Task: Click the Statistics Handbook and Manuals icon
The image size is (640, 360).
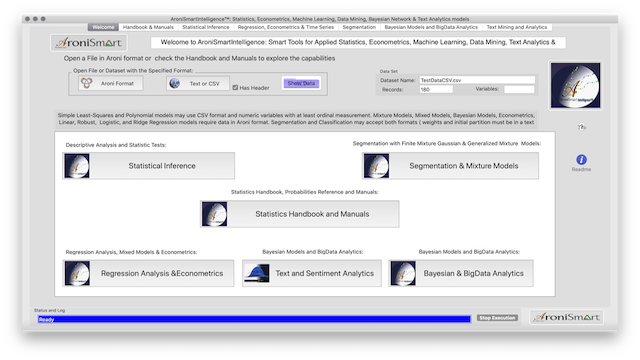Action: [x=214, y=214]
